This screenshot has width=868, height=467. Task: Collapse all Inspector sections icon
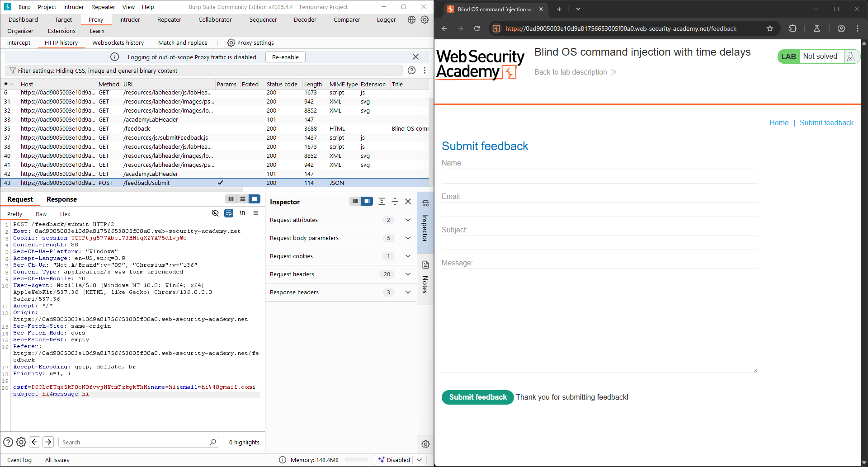(395, 202)
